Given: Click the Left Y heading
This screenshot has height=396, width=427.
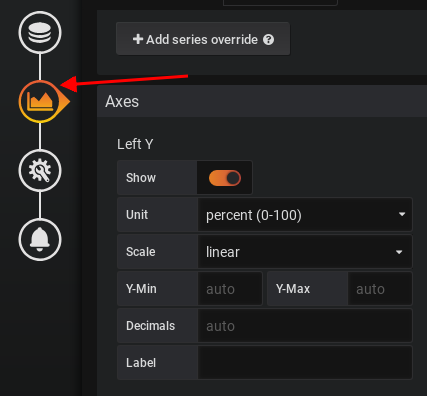Looking at the screenshot, I should 135,144.
